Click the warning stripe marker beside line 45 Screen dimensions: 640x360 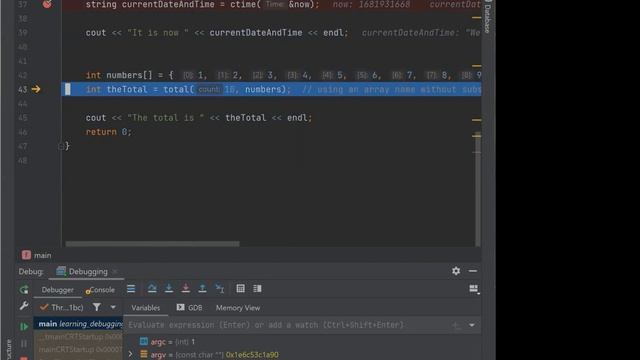coord(476,120)
